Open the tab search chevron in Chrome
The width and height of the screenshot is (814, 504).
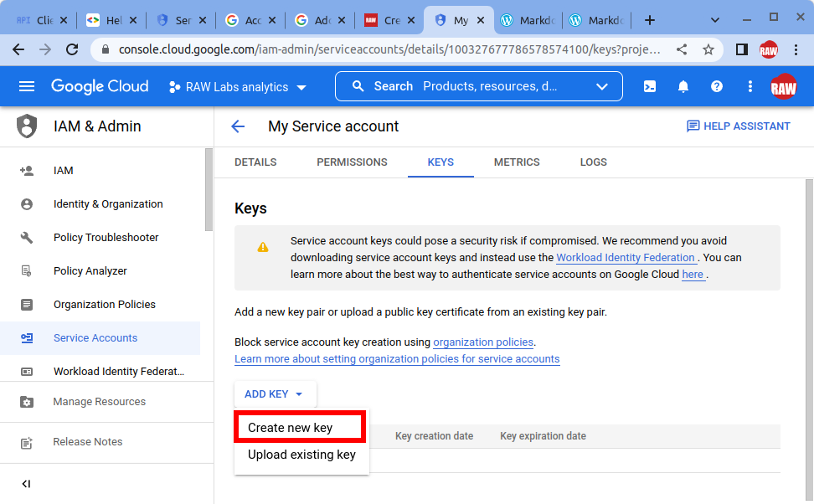coord(715,20)
